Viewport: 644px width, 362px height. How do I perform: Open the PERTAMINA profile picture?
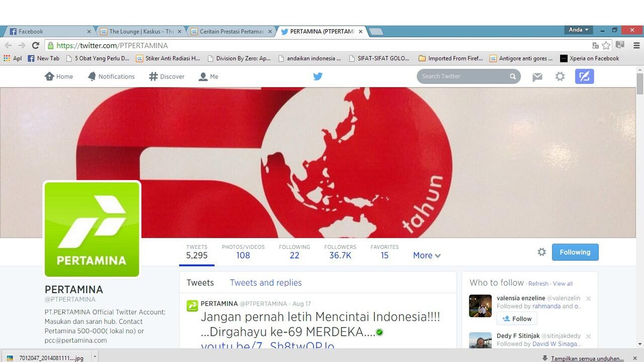(x=92, y=229)
